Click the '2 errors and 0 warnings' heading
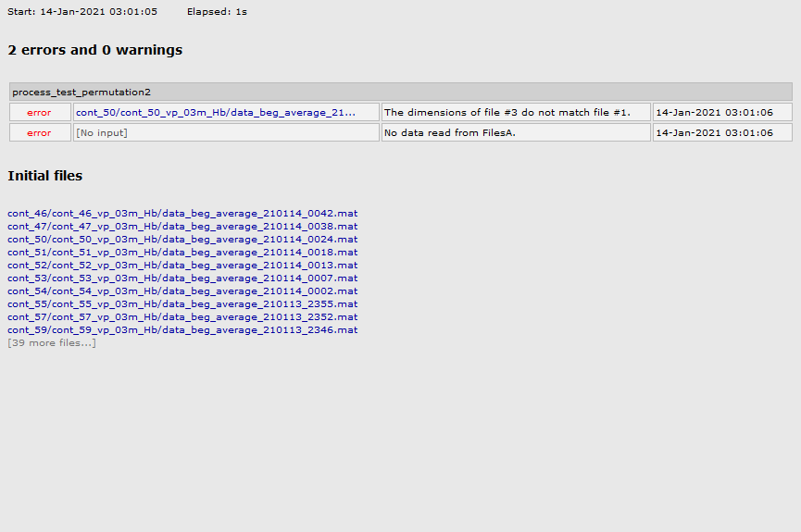This screenshot has height=532, width=801. click(95, 50)
